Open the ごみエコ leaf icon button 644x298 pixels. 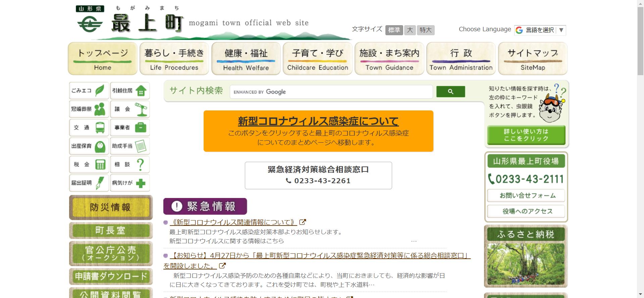(89, 91)
